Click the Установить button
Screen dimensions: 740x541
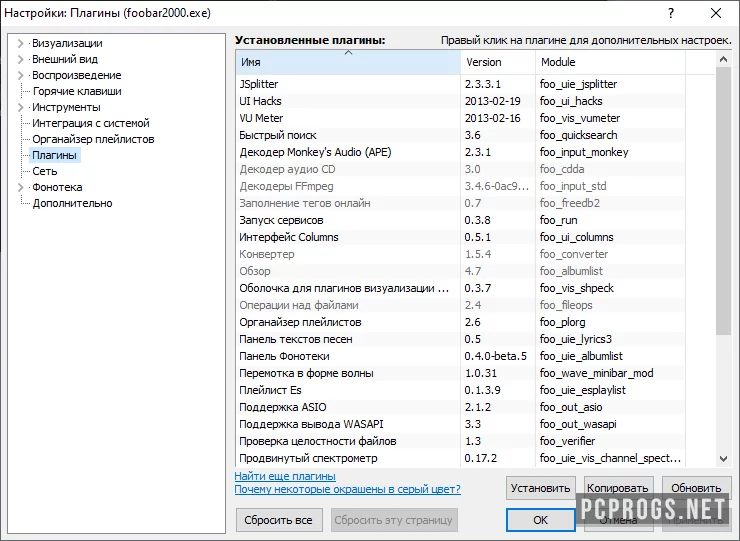(x=540, y=488)
